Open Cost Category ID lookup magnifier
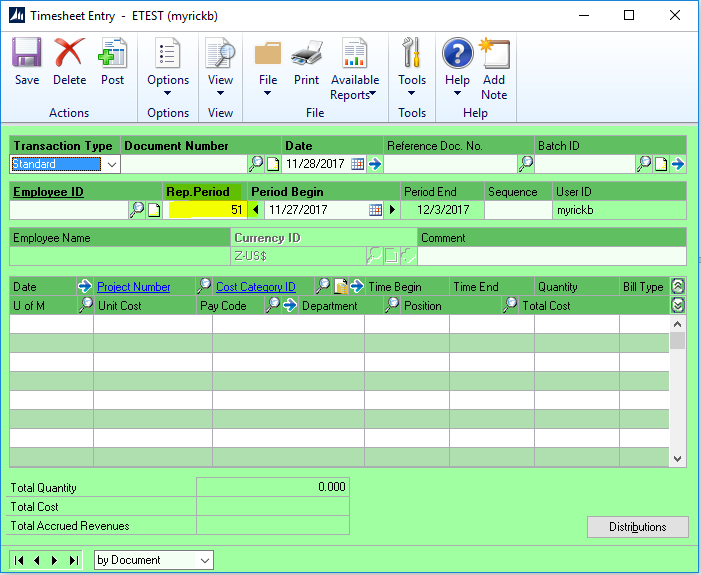The image size is (701, 575). tap(323, 286)
